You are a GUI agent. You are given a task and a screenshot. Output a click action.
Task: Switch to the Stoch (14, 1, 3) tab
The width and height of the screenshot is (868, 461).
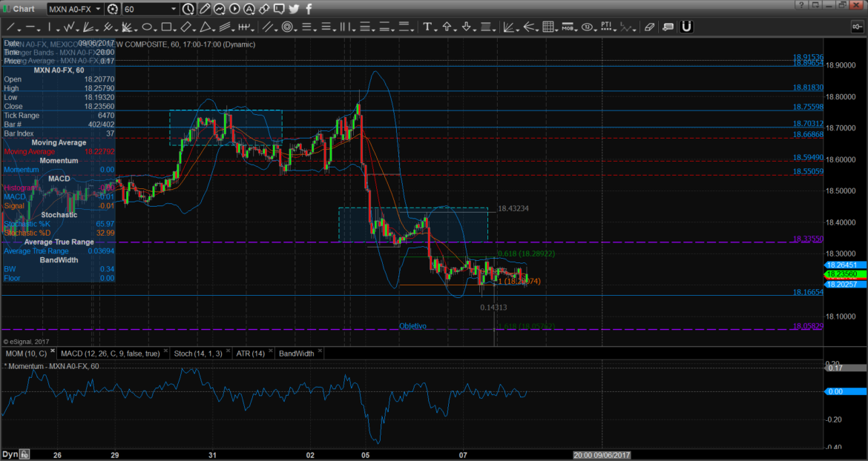click(x=198, y=354)
